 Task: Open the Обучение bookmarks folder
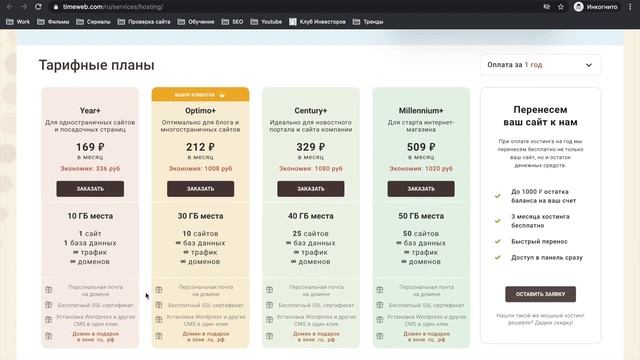(x=196, y=22)
